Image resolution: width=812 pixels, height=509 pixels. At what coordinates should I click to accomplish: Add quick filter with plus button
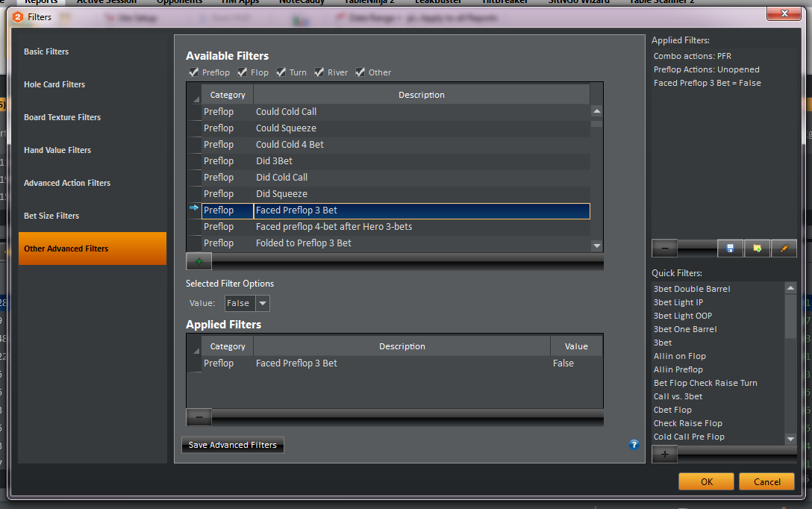point(664,454)
